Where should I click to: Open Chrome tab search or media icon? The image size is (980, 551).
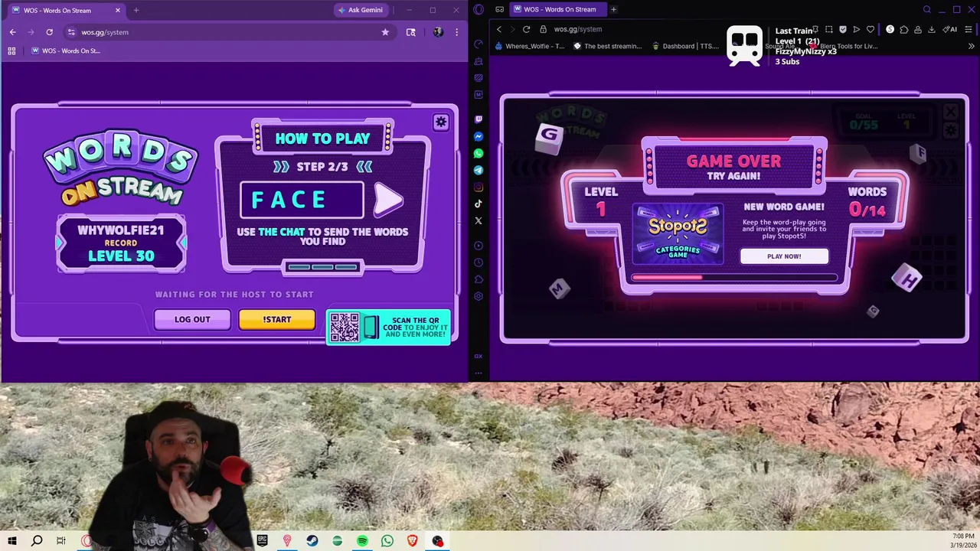click(x=411, y=32)
